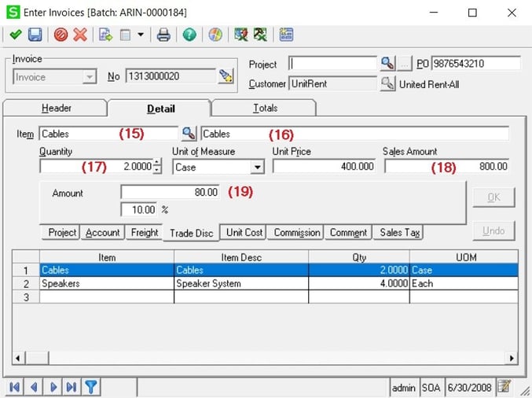Open help with the question mark icon
The width and height of the screenshot is (532, 398).
[189, 35]
